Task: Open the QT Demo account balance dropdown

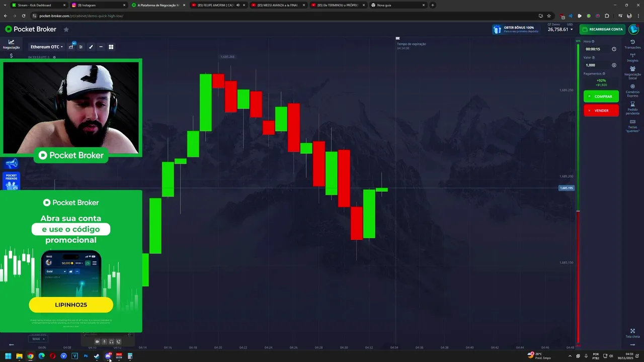Action: tap(560, 28)
